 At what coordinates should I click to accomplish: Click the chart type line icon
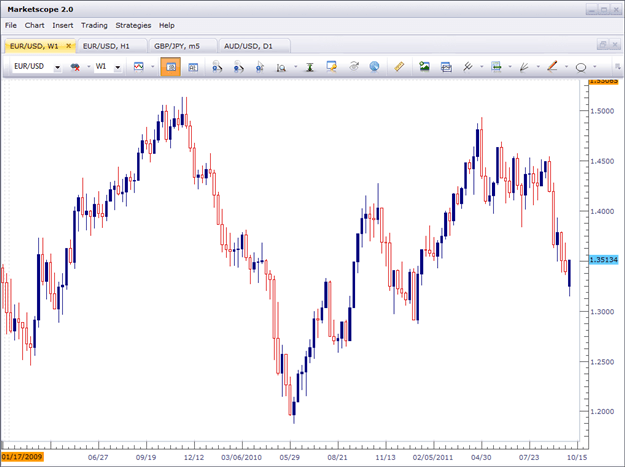139,67
